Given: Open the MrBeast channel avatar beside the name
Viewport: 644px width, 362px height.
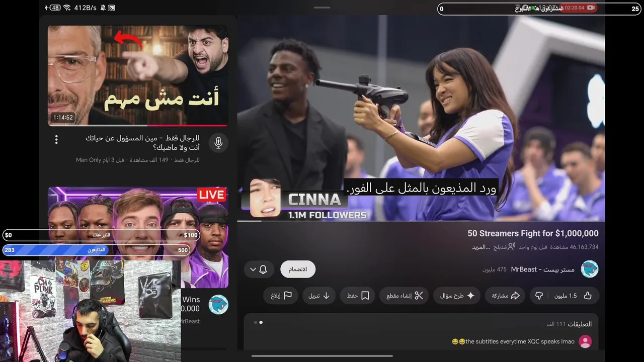Looking at the screenshot, I should tap(590, 269).
